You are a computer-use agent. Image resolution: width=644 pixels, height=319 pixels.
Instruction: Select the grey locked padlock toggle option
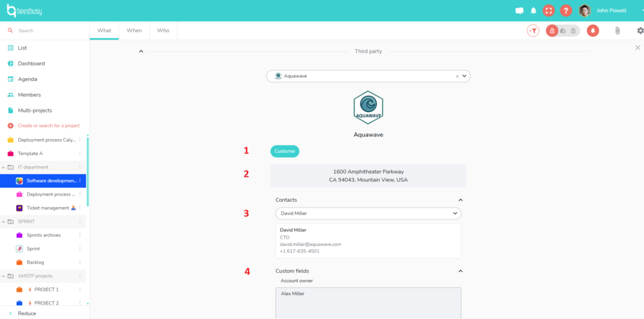pyautogui.click(x=574, y=30)
